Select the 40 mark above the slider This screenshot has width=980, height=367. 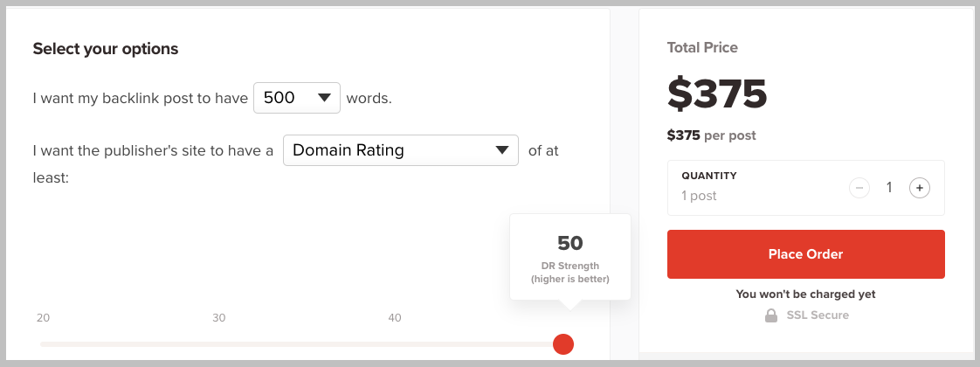coord(395,318)
